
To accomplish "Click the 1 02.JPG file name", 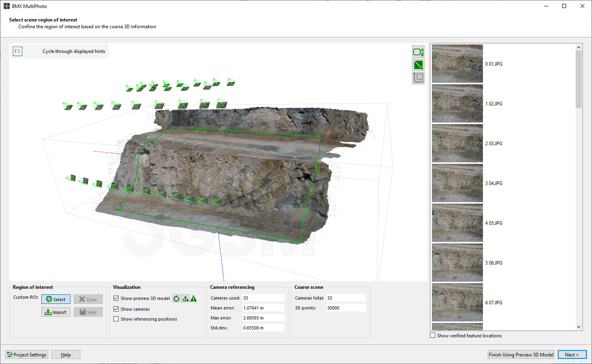I will (x=494, y=104).
